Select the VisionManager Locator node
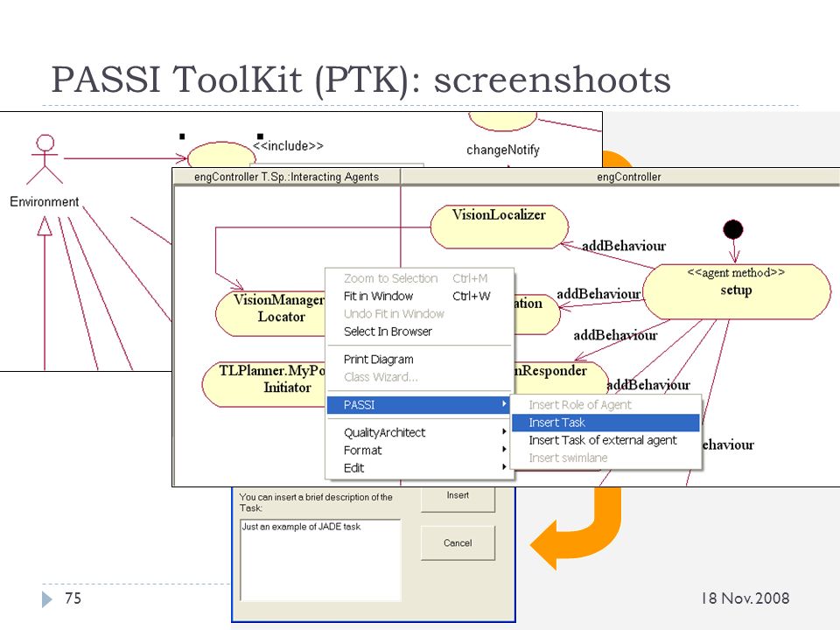The image size is (840, 630). (271, 313)
